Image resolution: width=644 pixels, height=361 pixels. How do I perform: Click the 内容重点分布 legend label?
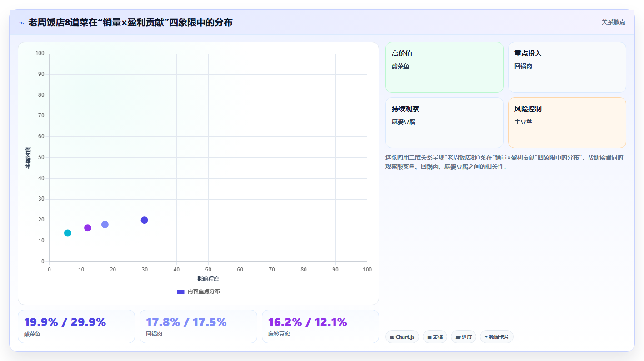pos(204,291)
